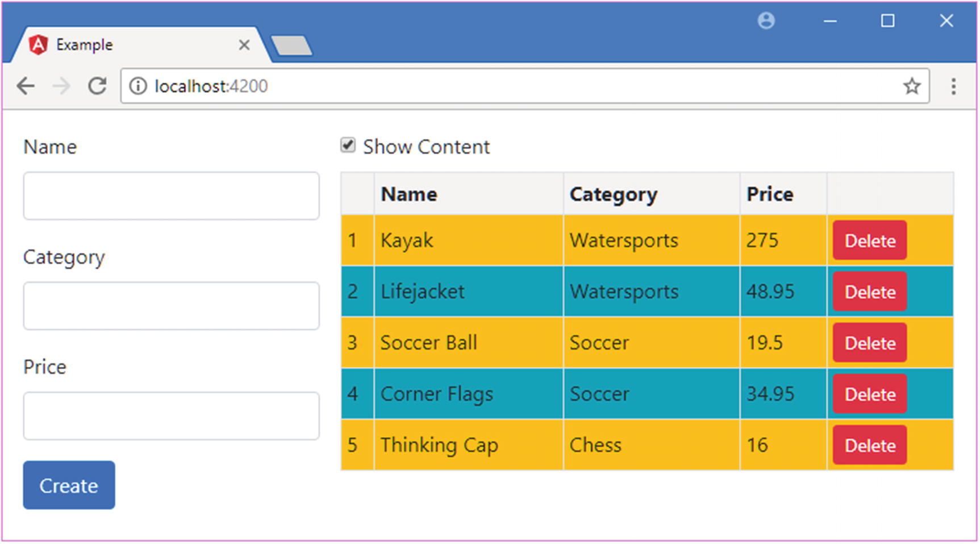
Task: Click the browser back arrow
Action: coord(26,86)
